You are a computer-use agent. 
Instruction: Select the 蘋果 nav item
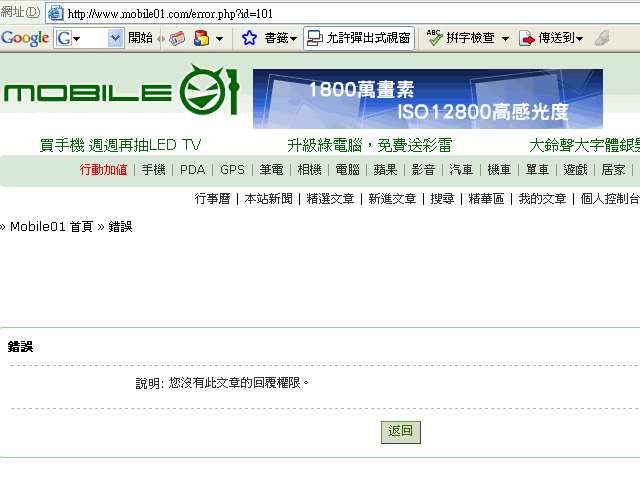pyautogui.click(x=385, y=169)
